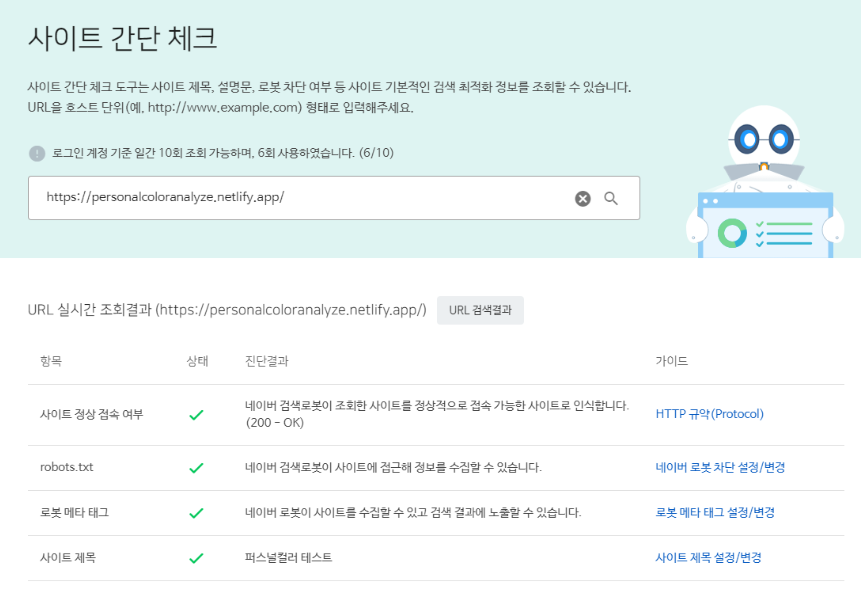Viewport: 861px width, 595px height.
Task: Click the tool description paragraph
Action: click(x=329, y=97)
